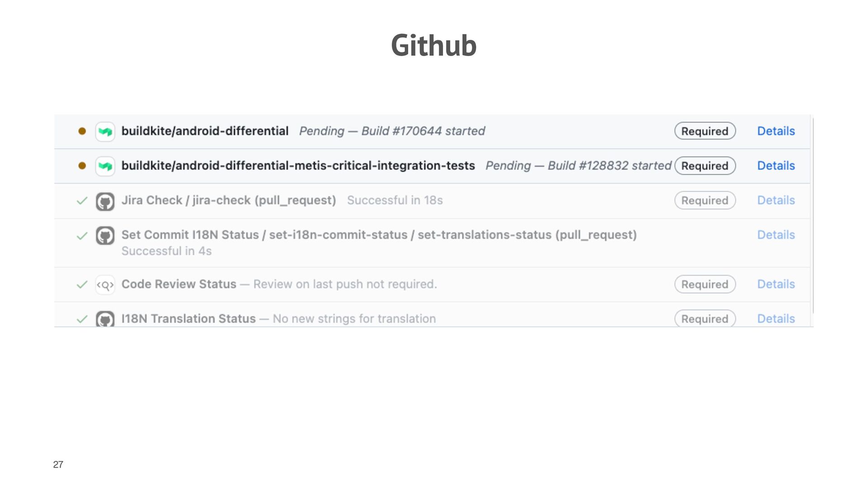Select the buildkite/android-differential check name
Viewport: 868px width, 488px height.
pyautogui.click(x=205, y=131)
